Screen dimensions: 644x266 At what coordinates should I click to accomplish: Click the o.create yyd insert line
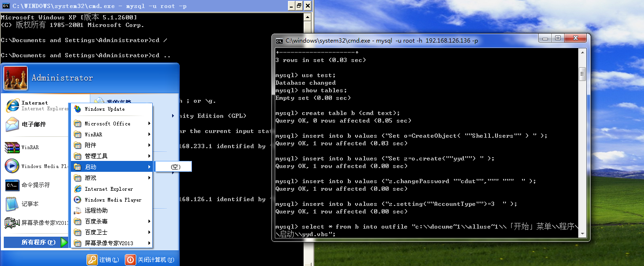[x=385, y=159]
